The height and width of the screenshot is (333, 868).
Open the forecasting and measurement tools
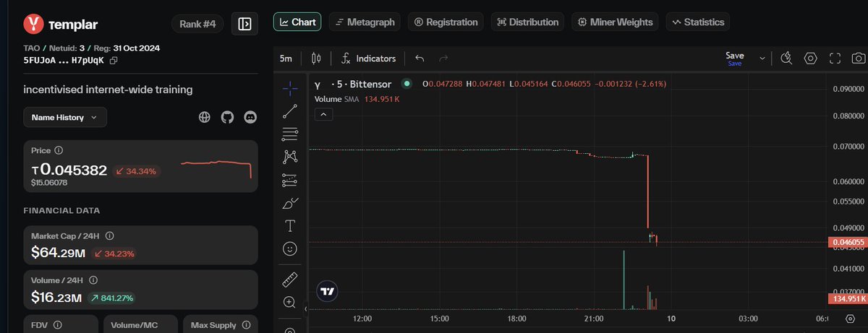(290, 179)
